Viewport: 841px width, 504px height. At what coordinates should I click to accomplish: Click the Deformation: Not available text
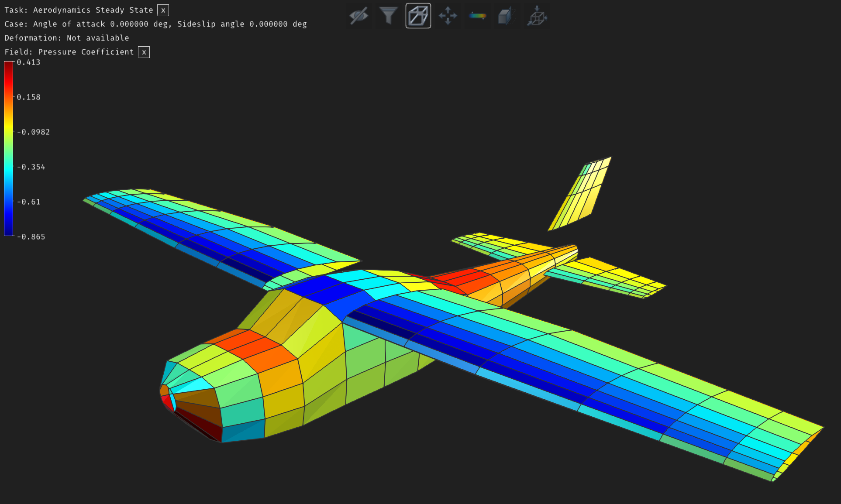coord(67,38)
